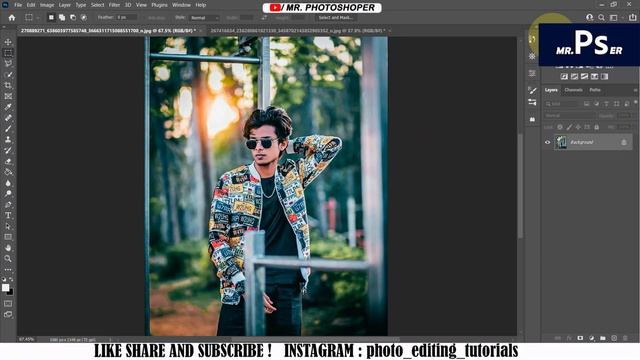
Task: Go to the Home screen
Action: pyautogui.click(x=12, y=18)
